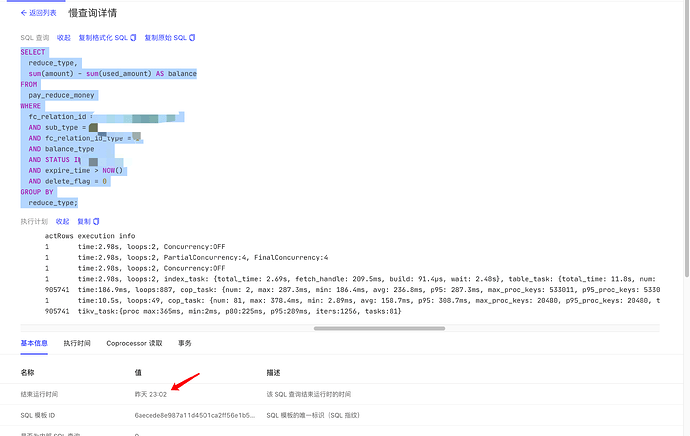The image size is (690, 436).
Task: Open the 事务 tab
Action: pos(184,343)
